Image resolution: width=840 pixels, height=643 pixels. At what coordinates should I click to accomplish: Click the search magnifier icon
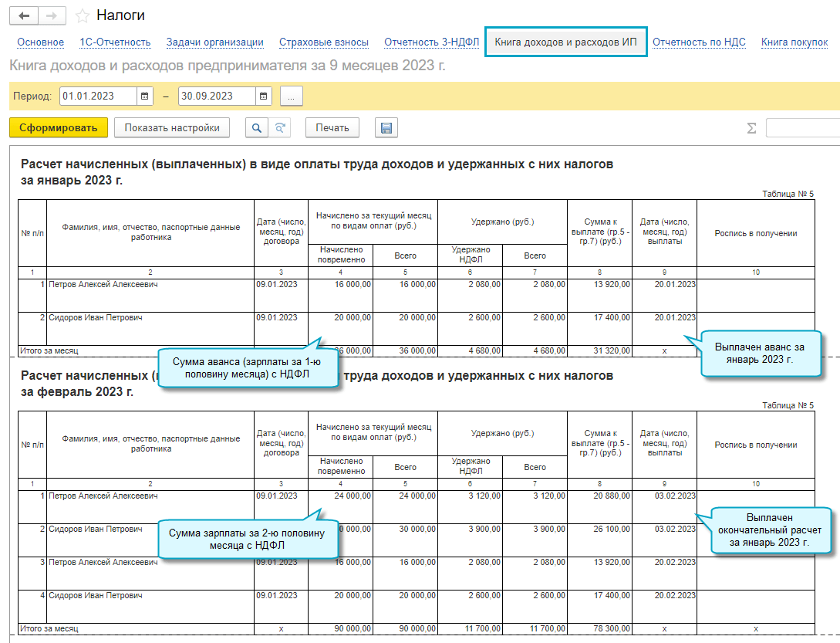point(257,128)
